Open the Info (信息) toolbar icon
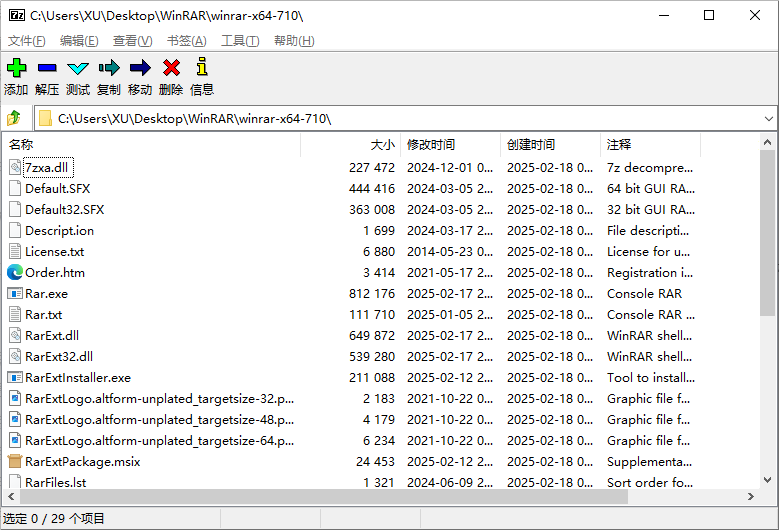The image size is (779, 530). pyautogui.click(x=202, y=67)
